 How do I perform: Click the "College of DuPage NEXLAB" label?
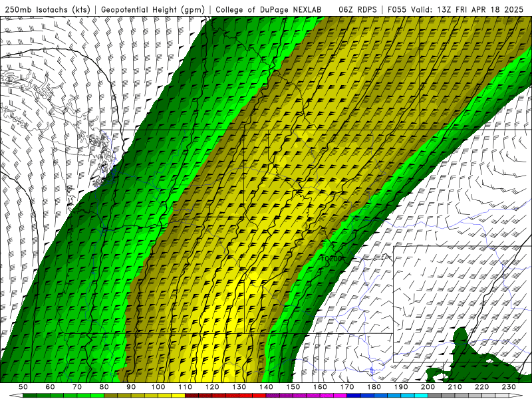pos(269,9)
